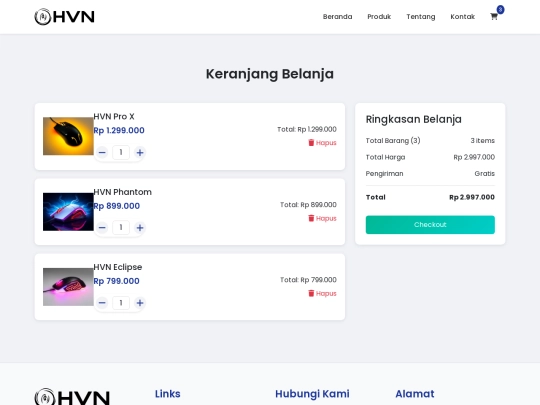Increase quantity of HVN Eclipse
540x405 pixels.
[140, 303]
